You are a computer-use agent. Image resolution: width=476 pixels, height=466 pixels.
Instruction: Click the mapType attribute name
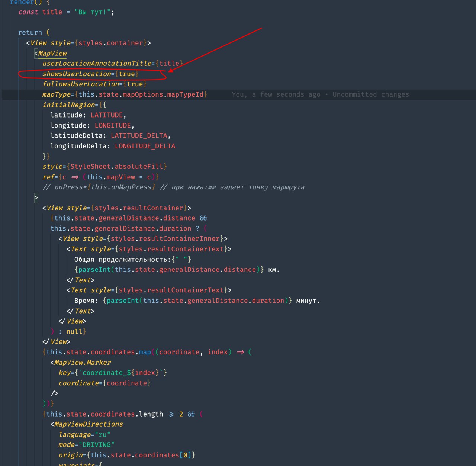[x=56, y=94]
